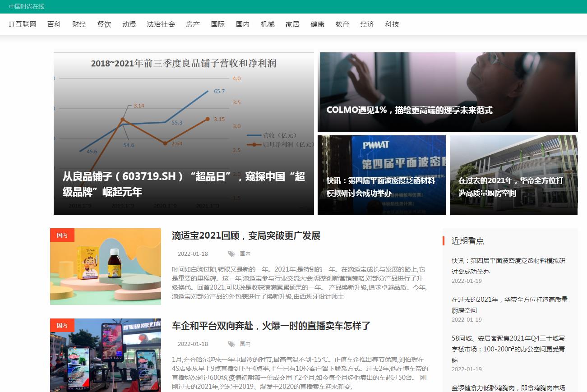Click the summary text beginning 时间如白驹过隙
587x392 pixels.
(299, 283)
